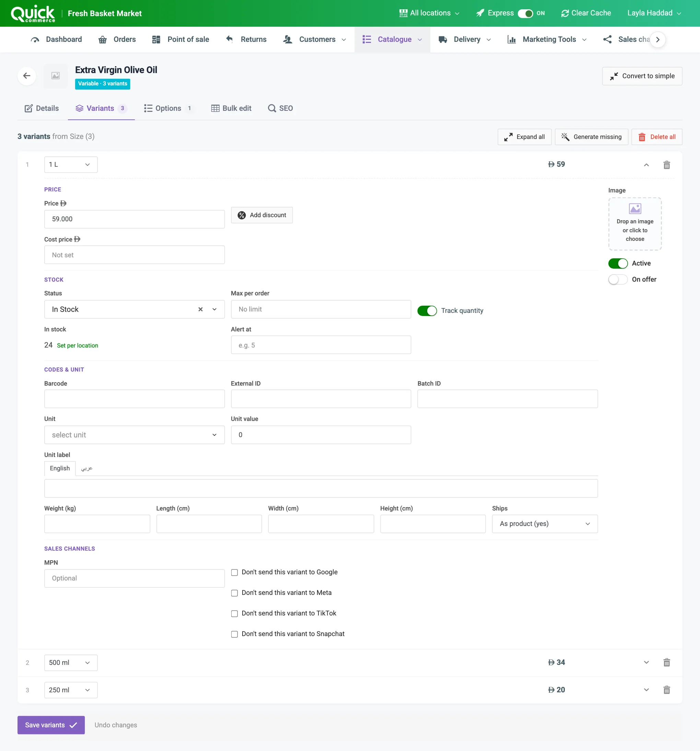Enable the On offer toggle
The height and width of the screenshot is (751, 700).
pyautogui.click(x=618, y=280)
